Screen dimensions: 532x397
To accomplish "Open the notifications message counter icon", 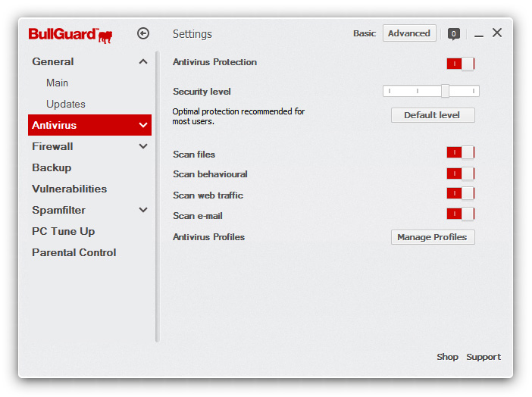I will [454, 34].
